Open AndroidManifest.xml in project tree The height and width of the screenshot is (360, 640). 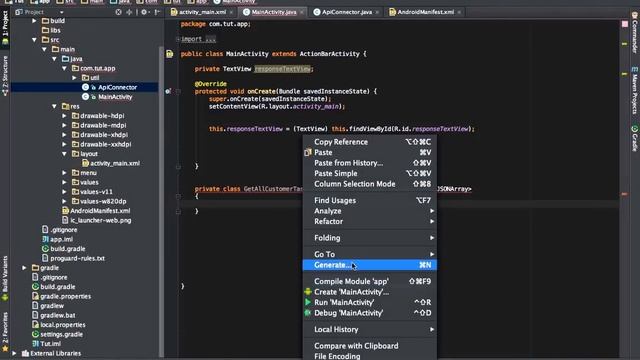[100, 211]
